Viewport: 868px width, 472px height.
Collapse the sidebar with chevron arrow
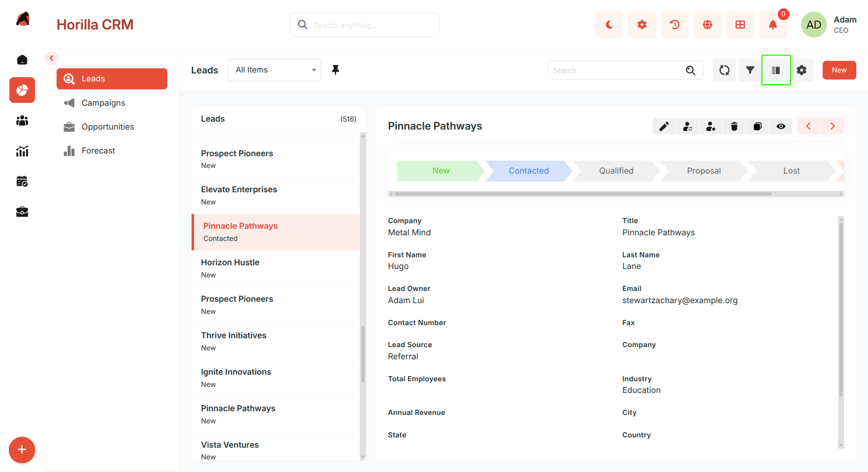(52, 58)
